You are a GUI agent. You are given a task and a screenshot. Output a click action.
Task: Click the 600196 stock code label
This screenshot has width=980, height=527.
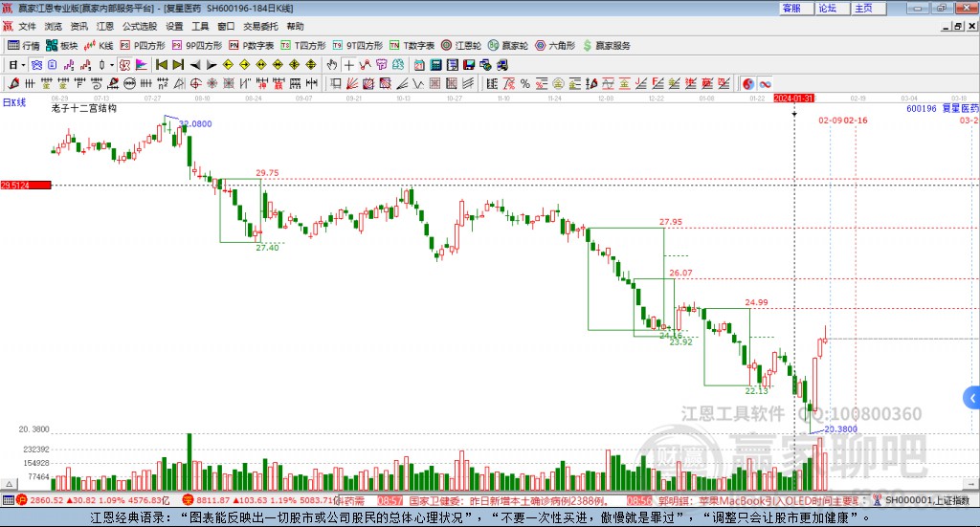click(922, 109)
